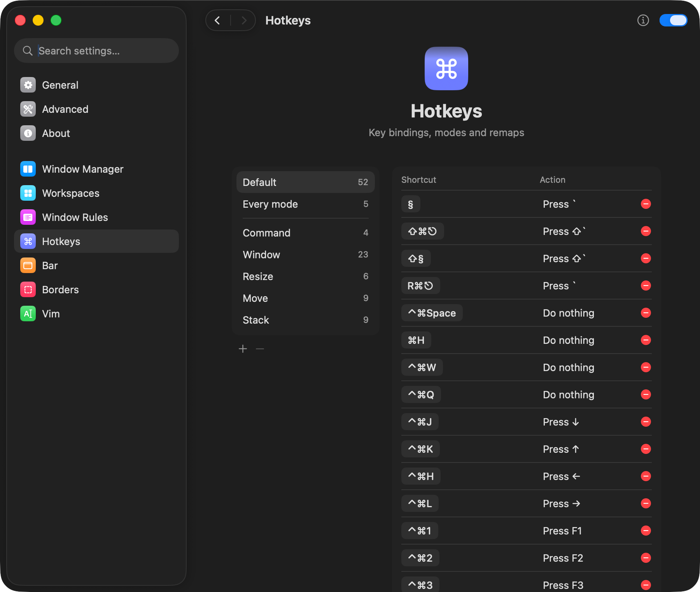Screen dimensions: 700x592
Task: Focus the Search settings field
Action: click(96, 51)
